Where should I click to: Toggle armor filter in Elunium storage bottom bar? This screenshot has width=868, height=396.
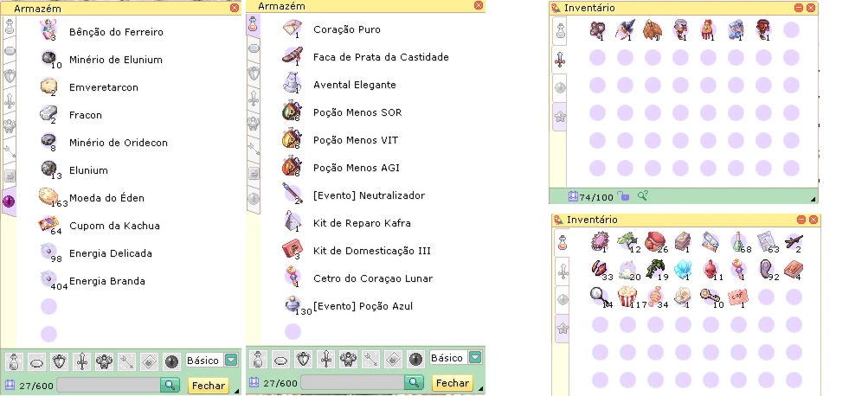(x=104, y=361)
